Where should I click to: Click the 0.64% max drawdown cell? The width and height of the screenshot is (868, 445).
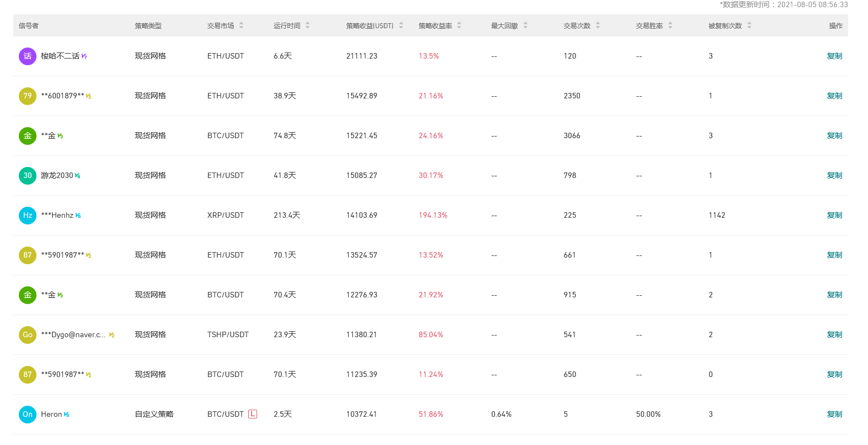(x=501, y=414)
